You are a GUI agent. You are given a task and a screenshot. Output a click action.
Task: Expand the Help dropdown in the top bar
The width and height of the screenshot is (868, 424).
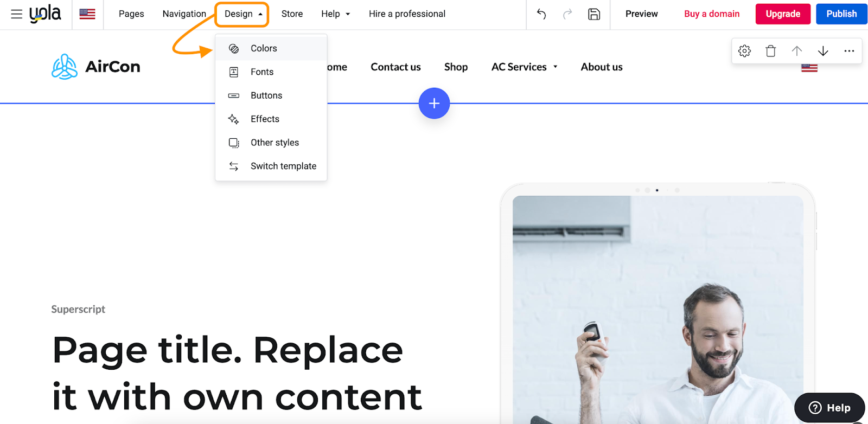335,14
